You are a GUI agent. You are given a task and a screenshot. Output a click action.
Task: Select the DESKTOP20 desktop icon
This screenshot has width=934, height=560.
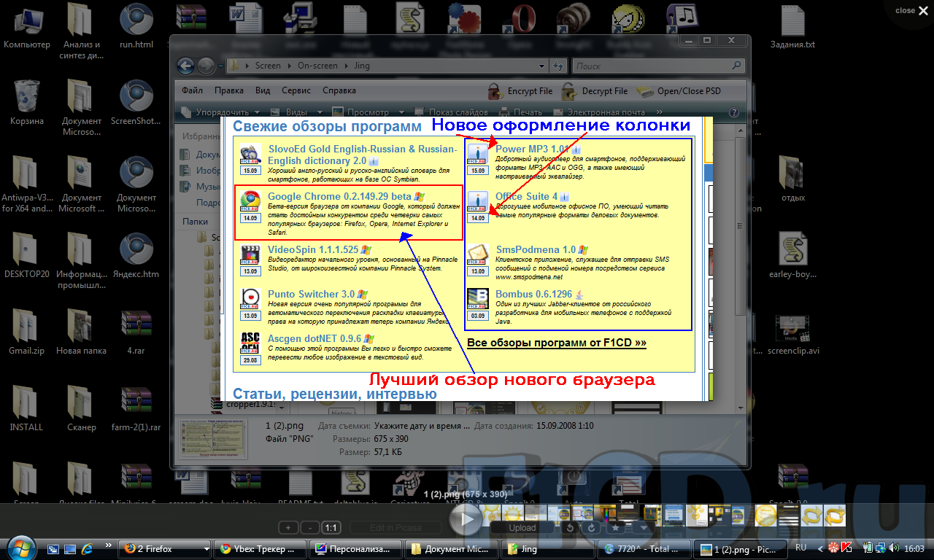(x=27, y=255)
